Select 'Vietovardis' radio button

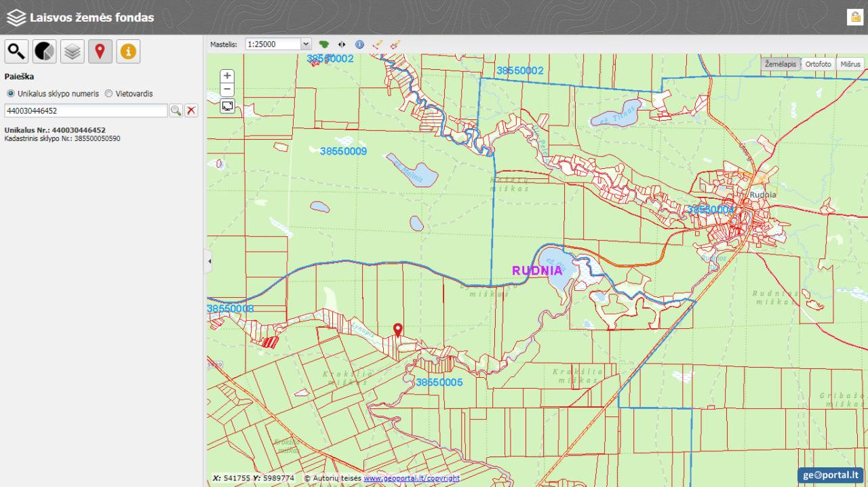coord(108,94)
